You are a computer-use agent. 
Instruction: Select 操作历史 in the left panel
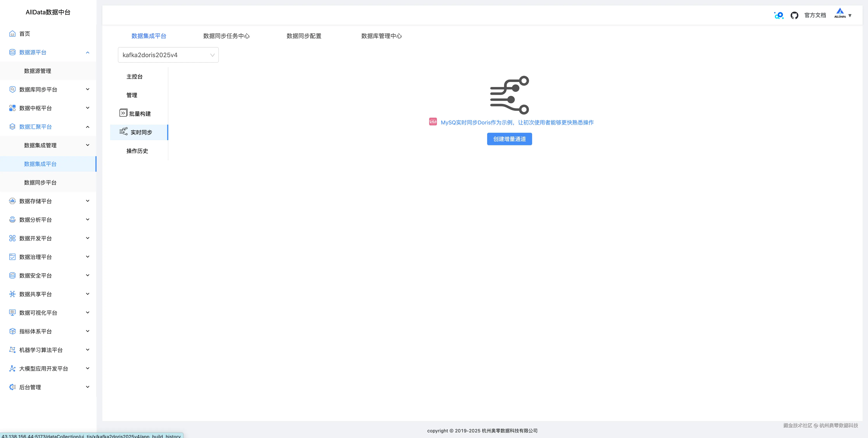(x=137, y=151)
